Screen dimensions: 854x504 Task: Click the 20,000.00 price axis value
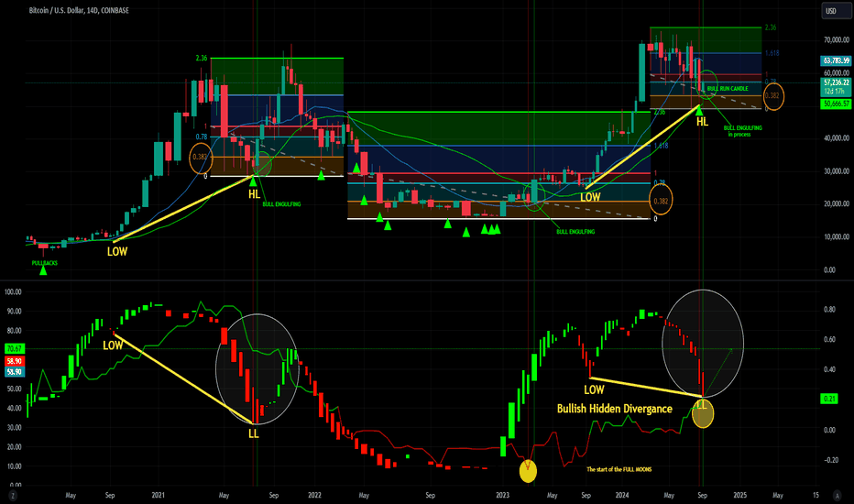(x=837, y=203)
